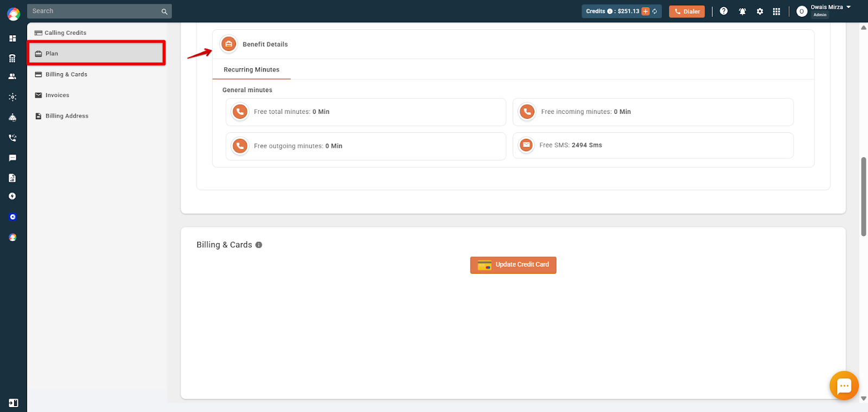Open the call forwarding phone icon in rail
The width and height of the screenshot is (868, 412).
(12, 138)
